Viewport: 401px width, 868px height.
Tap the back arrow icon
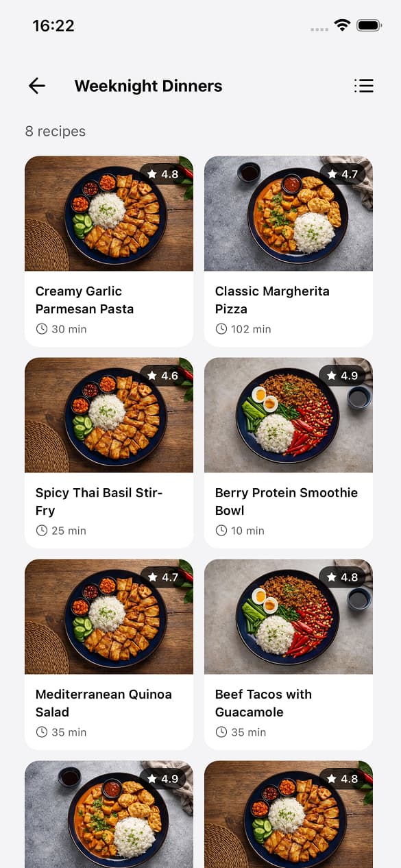click(x=36, y=86)
